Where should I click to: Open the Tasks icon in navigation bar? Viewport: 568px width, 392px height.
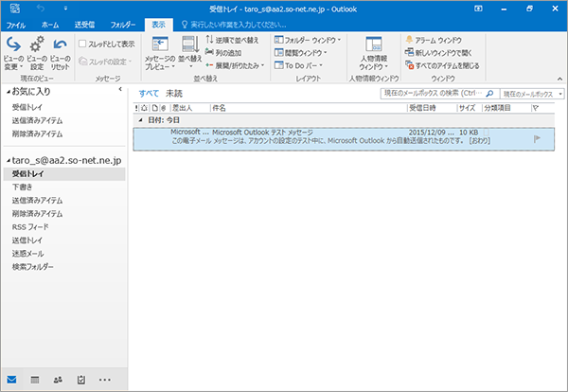pyautogui.click(x=81, y=380)
